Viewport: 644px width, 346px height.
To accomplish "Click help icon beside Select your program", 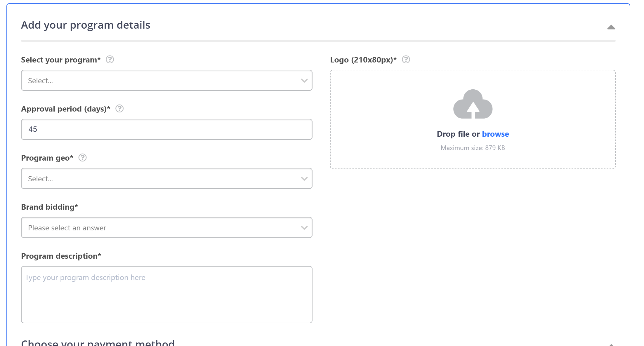I will coord(110,60).
